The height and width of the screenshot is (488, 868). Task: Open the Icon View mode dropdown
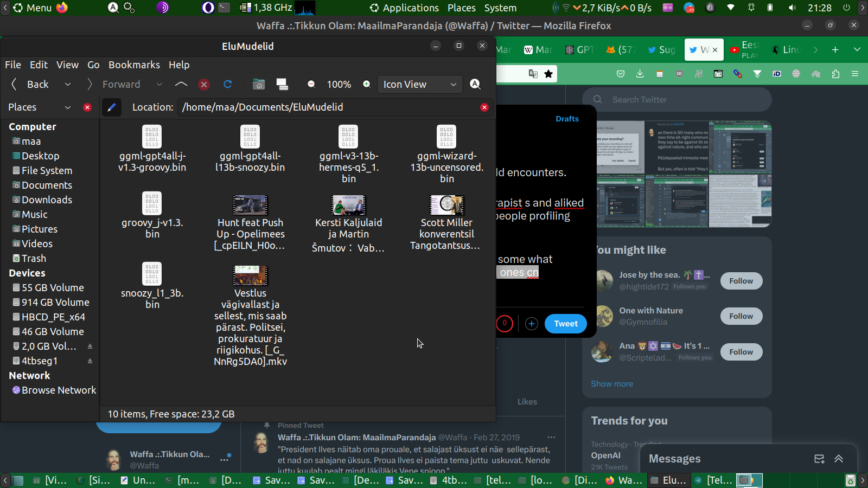click(x=419, y=84)
